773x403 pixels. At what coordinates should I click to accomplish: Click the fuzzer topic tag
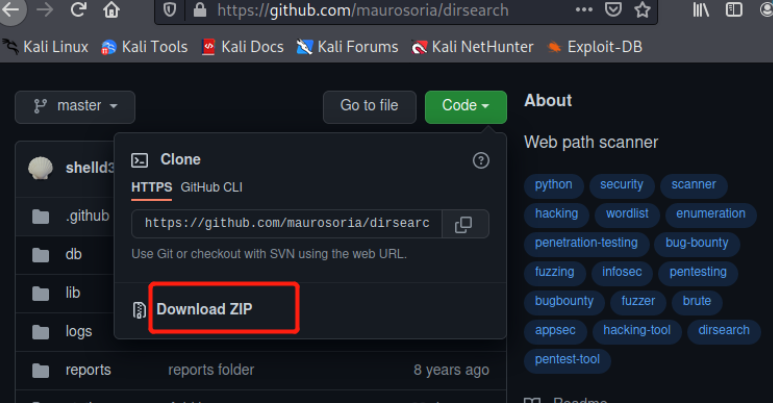[x=638, y=301]
